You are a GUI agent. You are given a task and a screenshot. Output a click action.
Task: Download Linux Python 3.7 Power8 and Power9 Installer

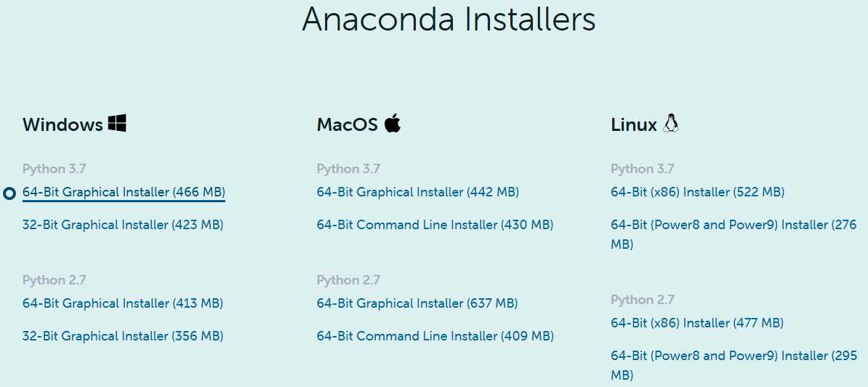[x=734, y=235]
